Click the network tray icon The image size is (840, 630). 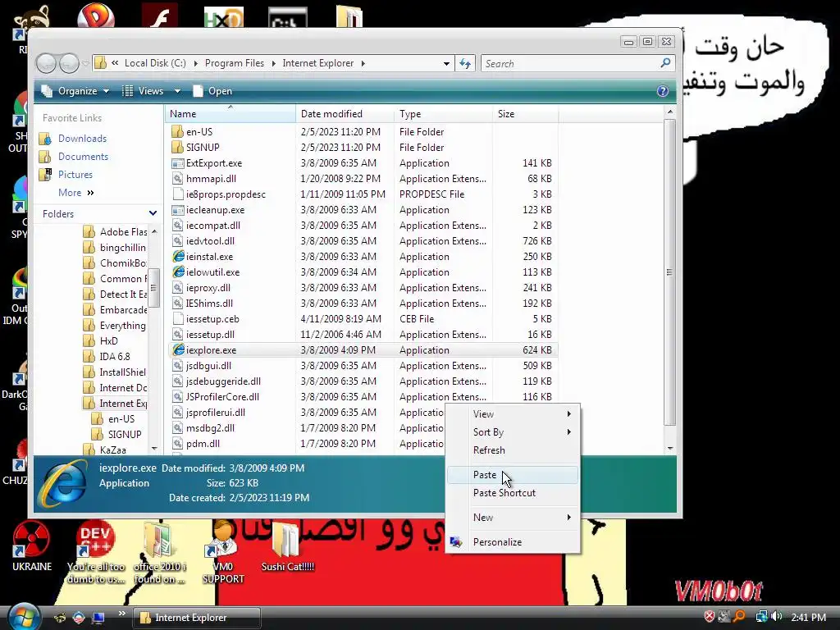pos(760,617)
